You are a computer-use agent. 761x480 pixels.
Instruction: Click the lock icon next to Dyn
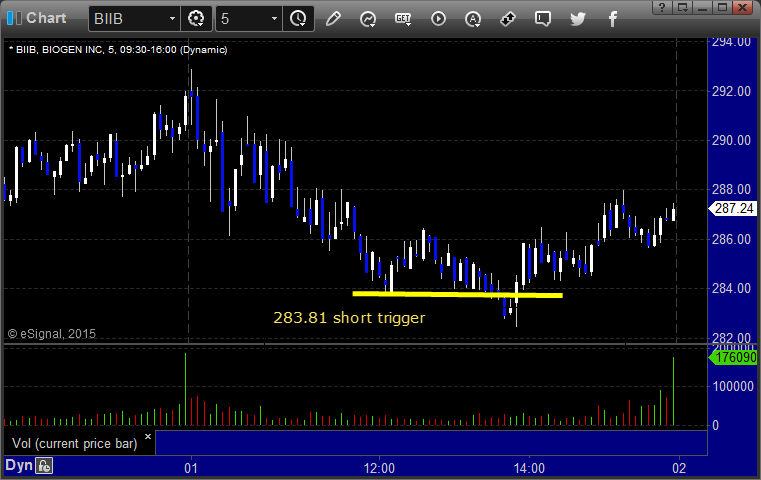[x=44, y=466]
